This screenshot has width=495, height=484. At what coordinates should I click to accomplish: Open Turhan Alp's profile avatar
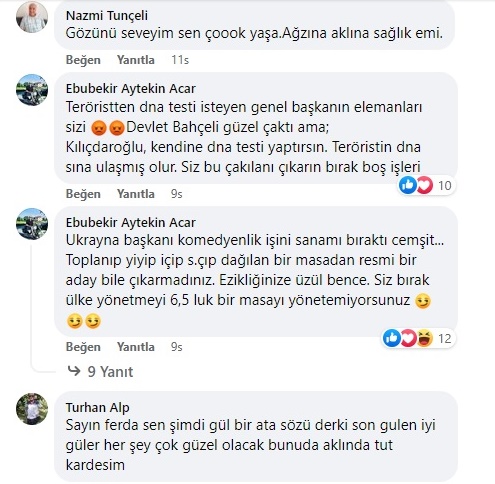(32, 409)
